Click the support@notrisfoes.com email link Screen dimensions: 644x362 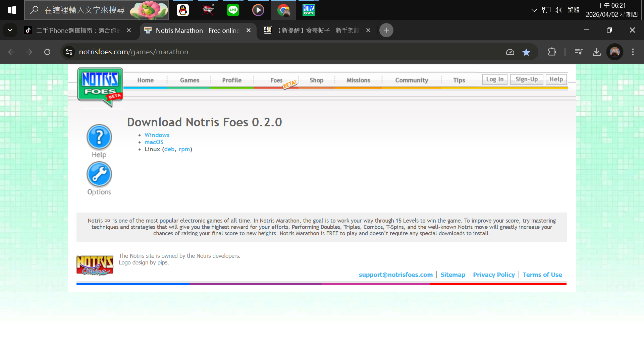tap(396, 275)
